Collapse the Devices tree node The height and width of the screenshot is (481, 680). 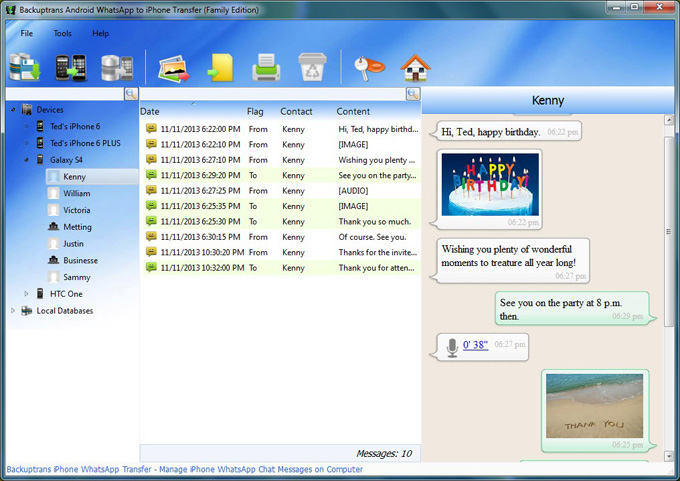13,110
